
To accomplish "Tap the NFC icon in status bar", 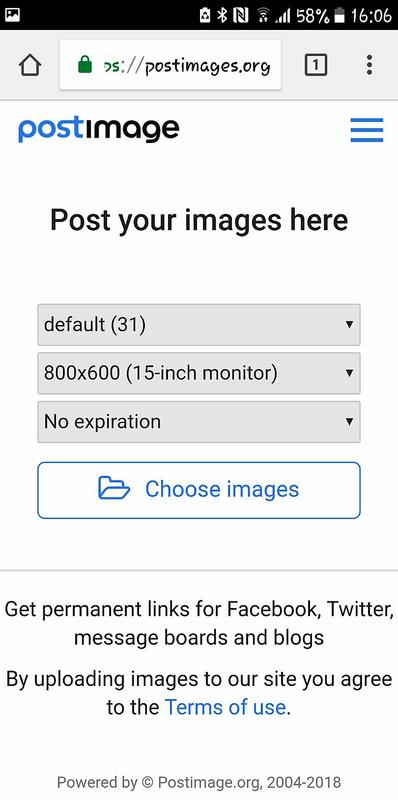I will coord(240,15).
